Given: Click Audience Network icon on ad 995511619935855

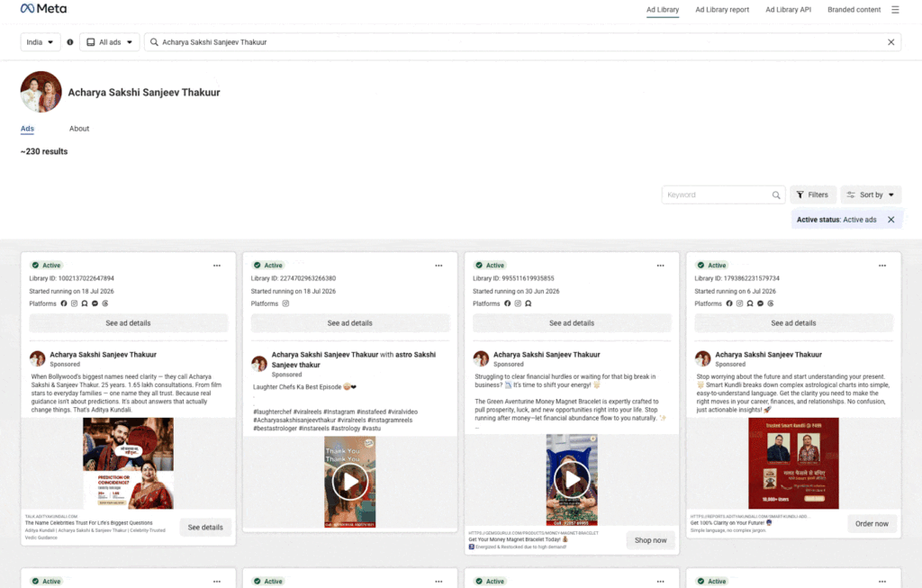Looking at the screenshot, I should [528, 303].
